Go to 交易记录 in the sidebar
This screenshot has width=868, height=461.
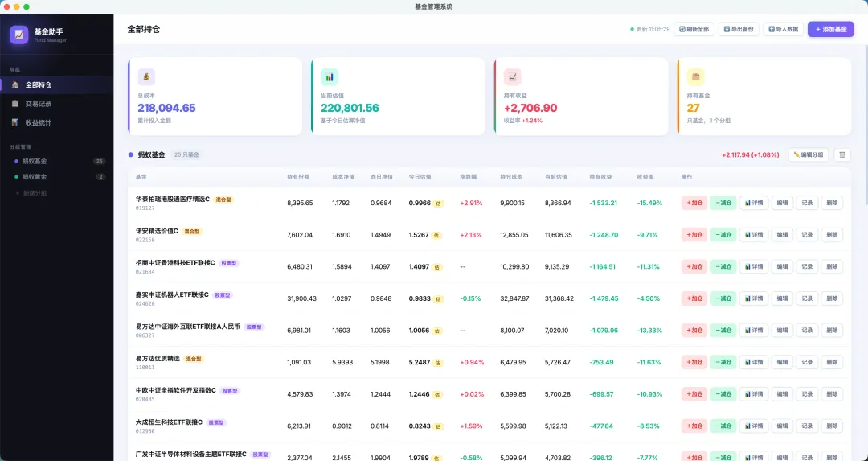[56, 104]
